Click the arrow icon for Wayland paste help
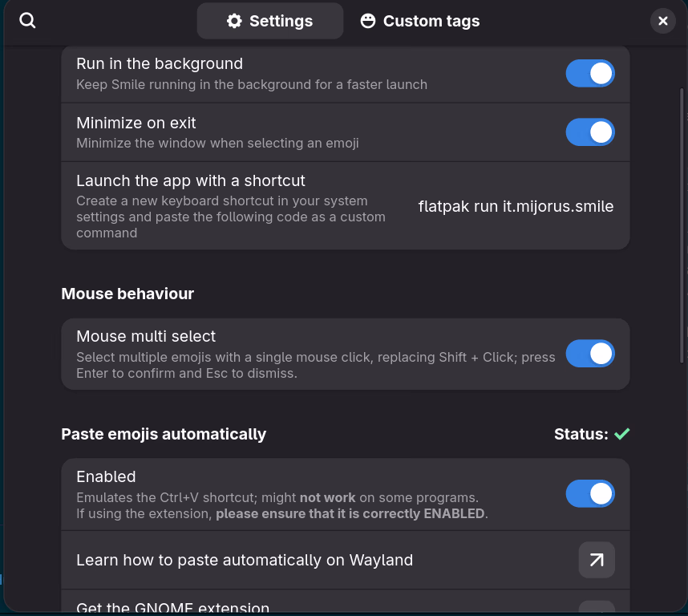Image resolution: width=688 pixels, height=616 pixels. [x=597, y=560]
